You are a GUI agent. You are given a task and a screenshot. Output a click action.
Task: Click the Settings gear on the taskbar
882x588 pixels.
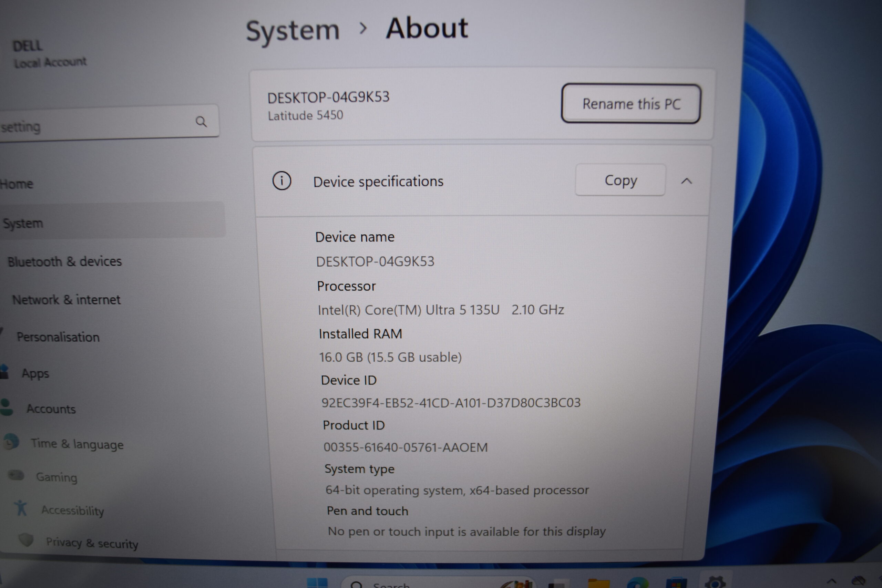point(715,582)
